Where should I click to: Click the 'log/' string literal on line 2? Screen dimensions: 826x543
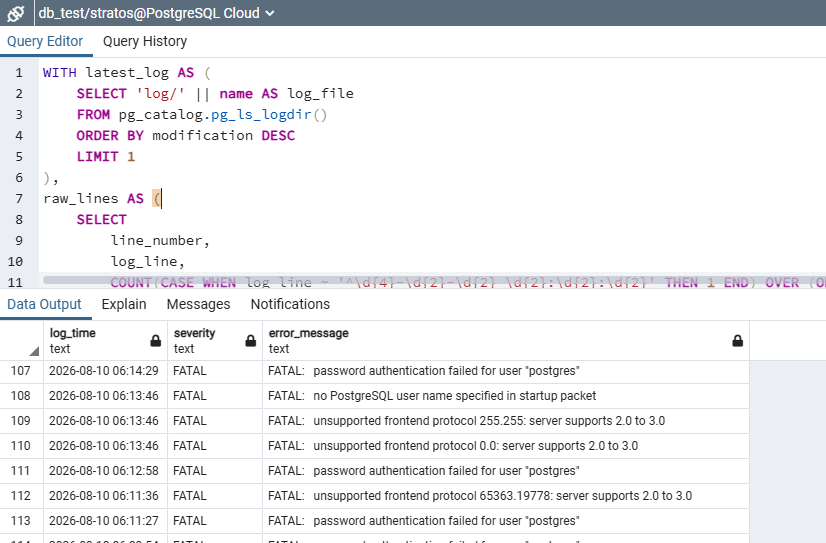[x=161, y=94]
